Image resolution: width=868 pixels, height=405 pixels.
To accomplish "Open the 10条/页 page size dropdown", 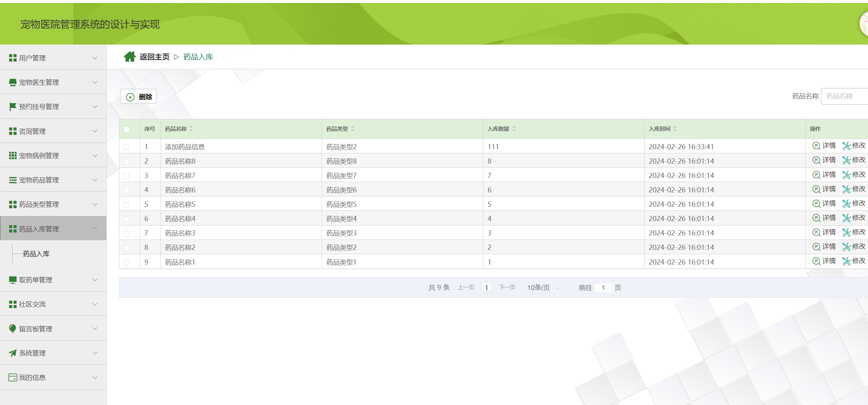I will (543, 287).
